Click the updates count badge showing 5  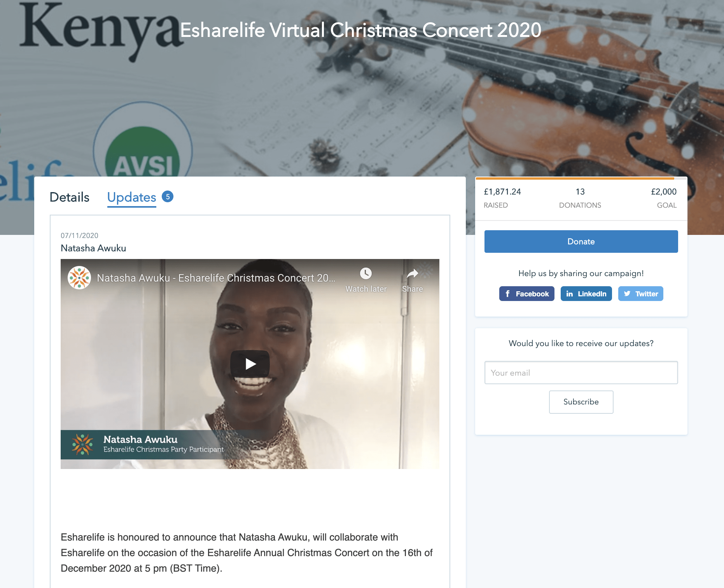(168, 197)
